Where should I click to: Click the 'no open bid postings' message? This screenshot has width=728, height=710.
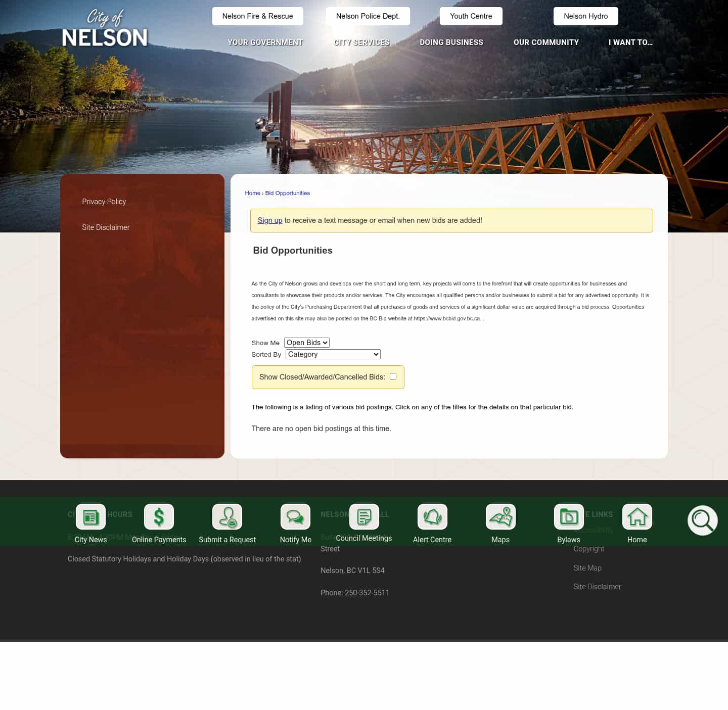(x=322, y=429)
